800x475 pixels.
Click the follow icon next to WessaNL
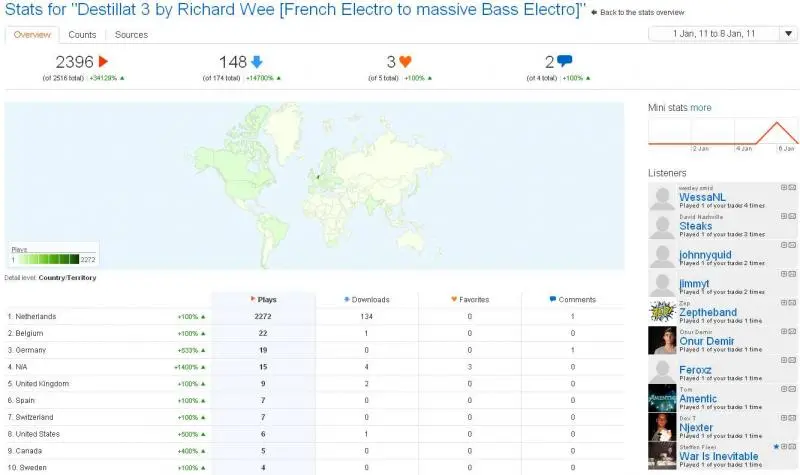tap(784, 188)
